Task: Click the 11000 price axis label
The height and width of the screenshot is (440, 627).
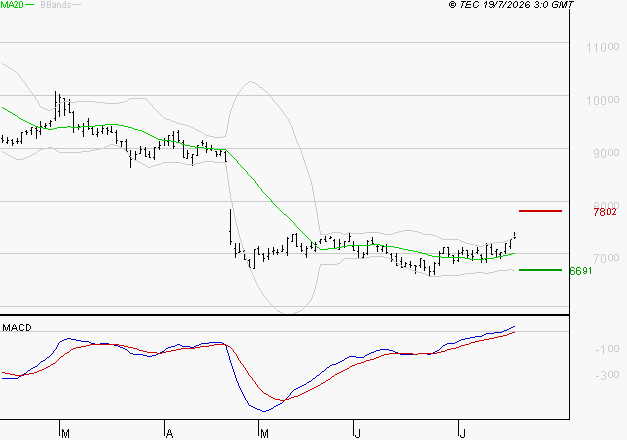Action: point(603,48)
